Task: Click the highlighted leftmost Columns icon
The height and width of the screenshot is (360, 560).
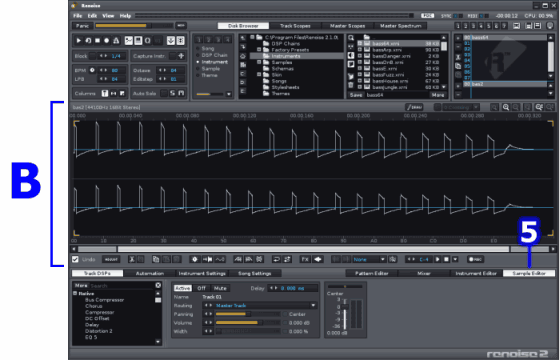Action: (105, 93)
